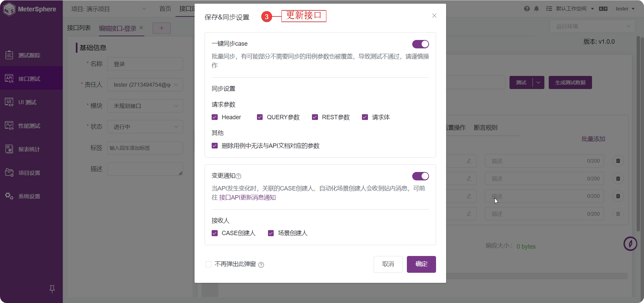Viewport: 644px width, 303px height.
Task: Click the help icon next to 不再弹出此弹窗
Action: click(x=261, y=265)
